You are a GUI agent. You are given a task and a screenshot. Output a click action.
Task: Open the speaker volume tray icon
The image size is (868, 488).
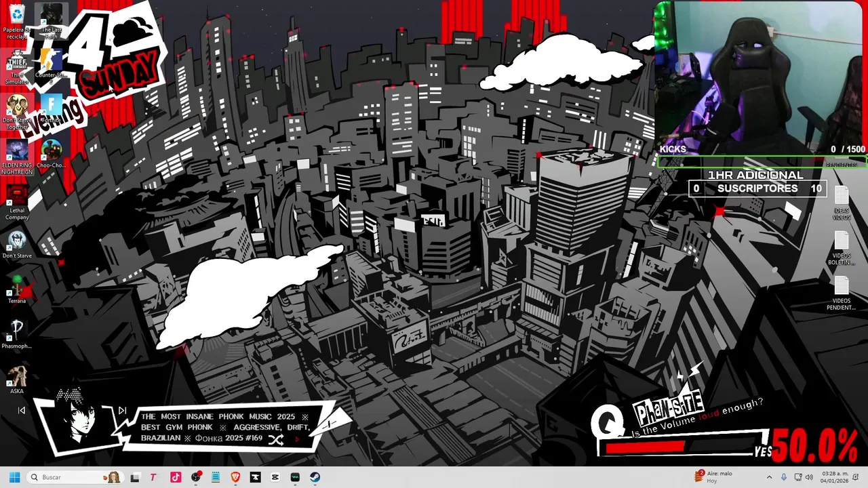click(809, 477)
